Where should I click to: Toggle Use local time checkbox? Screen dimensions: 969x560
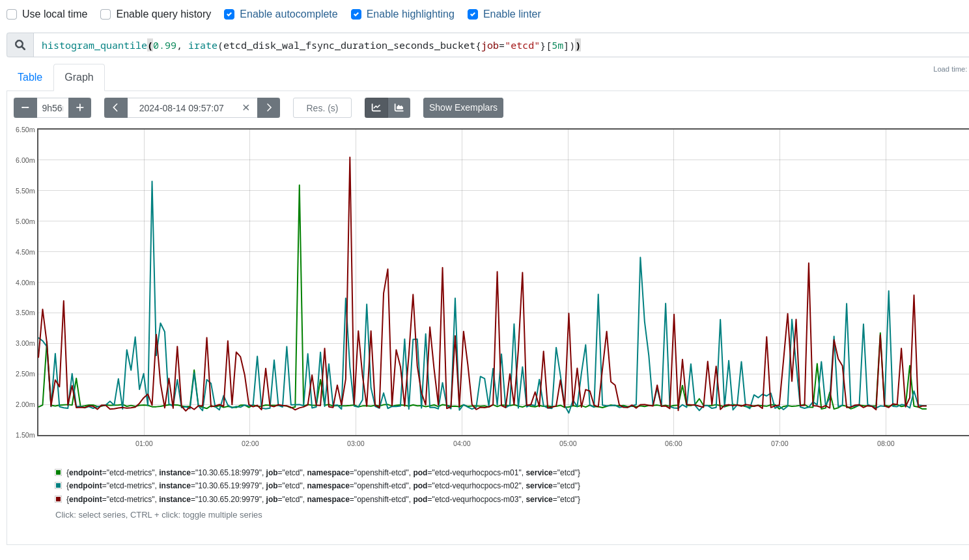coord(12,14)
